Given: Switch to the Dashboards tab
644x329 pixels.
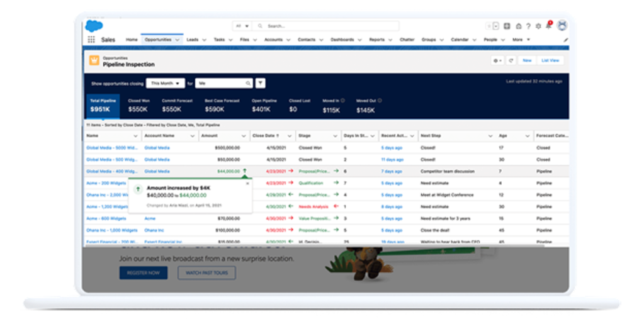Looking at the screenshot, I should coord(342,40).
